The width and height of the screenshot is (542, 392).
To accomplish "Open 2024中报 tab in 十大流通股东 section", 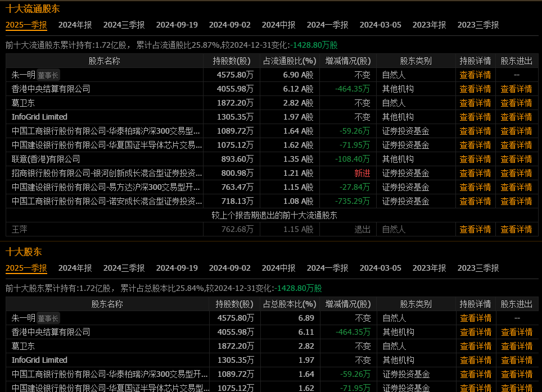I will [278, 25].
